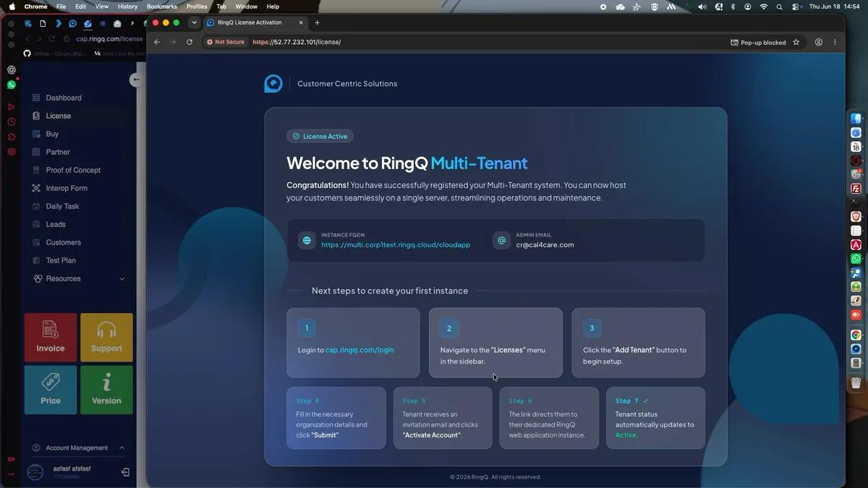Open the green Version info tile

(106, 390)
